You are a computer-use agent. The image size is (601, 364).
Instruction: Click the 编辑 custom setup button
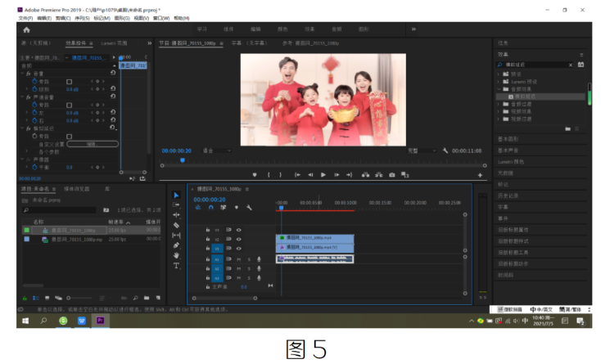point(93,144)
